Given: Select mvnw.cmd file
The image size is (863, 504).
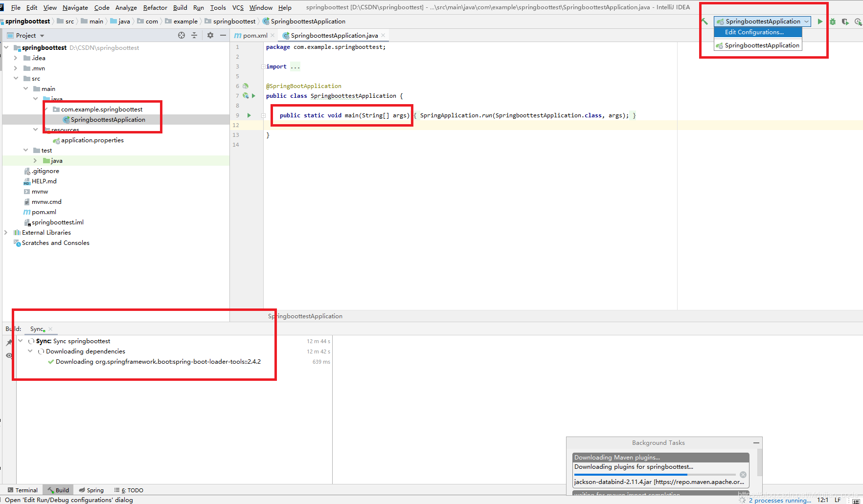Looking at the screenshot, I should coord(42,201).
